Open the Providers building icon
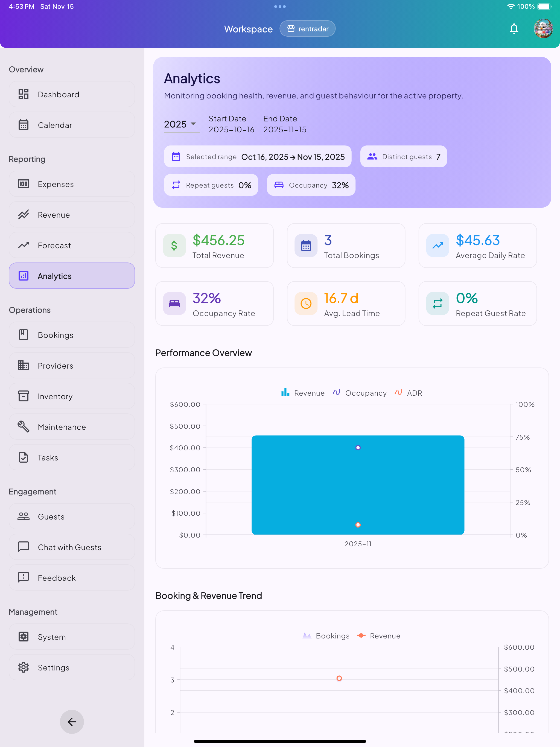This screenshot has width=560, height=747. point(23,365)
